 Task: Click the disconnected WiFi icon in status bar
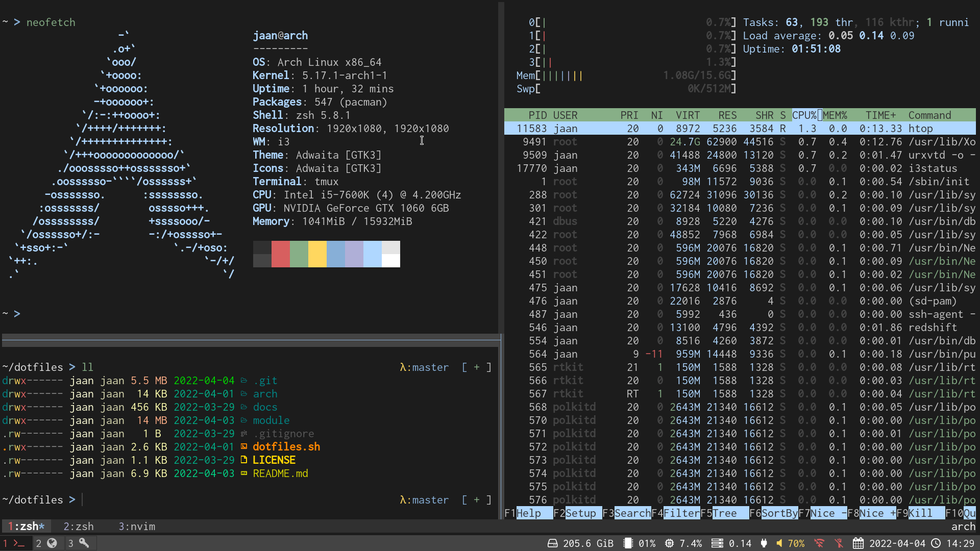(819, 543)
